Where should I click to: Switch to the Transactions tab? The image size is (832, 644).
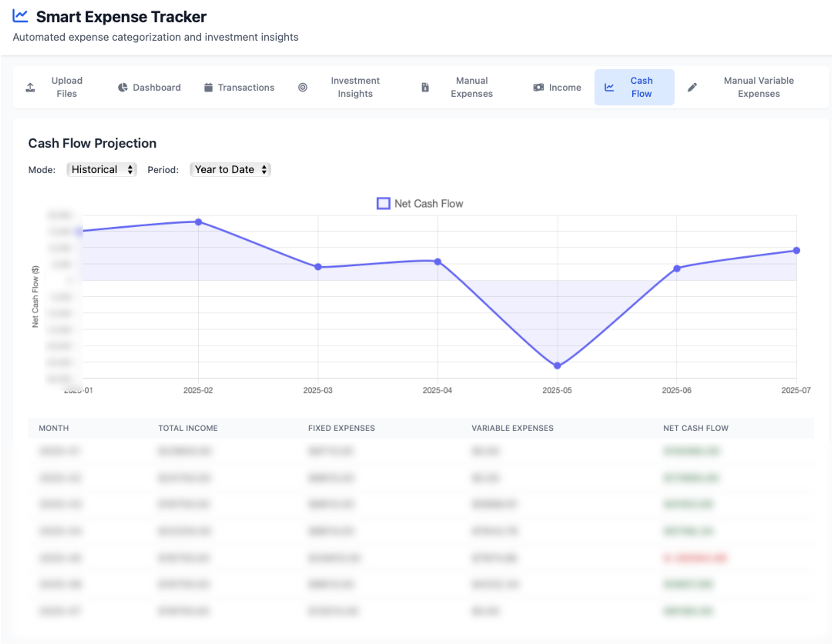246,87
